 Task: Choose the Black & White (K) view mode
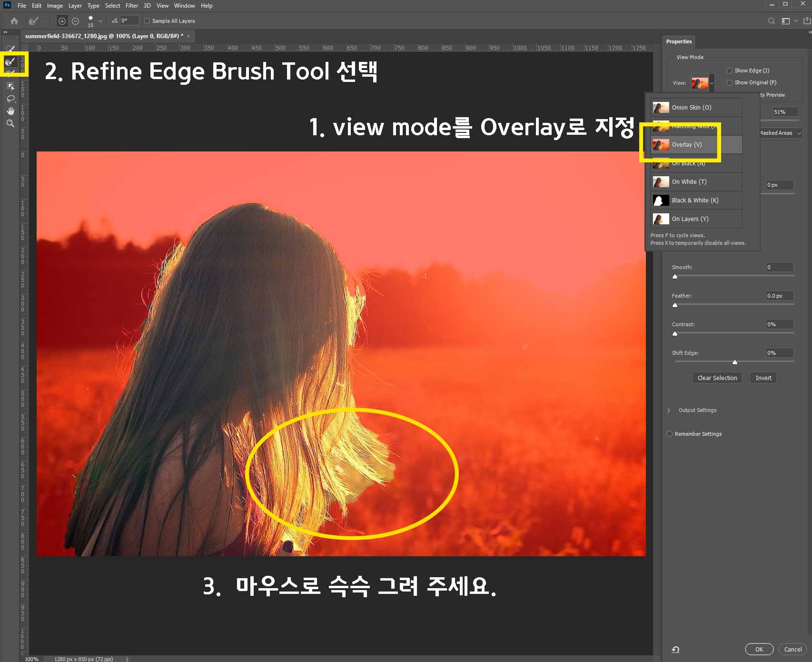coord(696,201)
